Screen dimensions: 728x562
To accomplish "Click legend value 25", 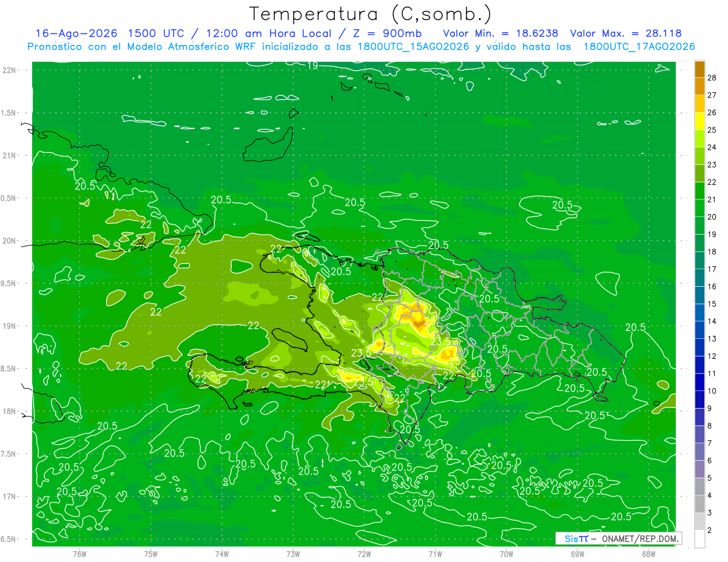I will [x=712, y=130].
